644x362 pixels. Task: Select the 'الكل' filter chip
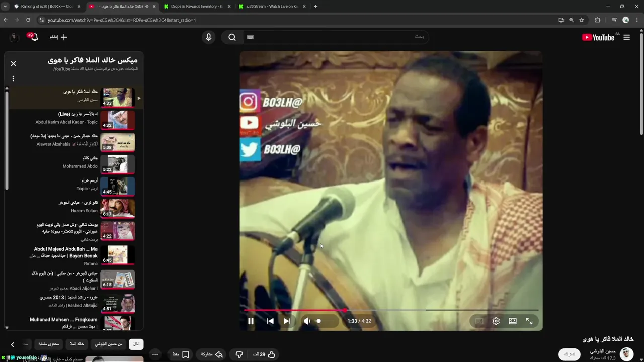tap(136, 344)
